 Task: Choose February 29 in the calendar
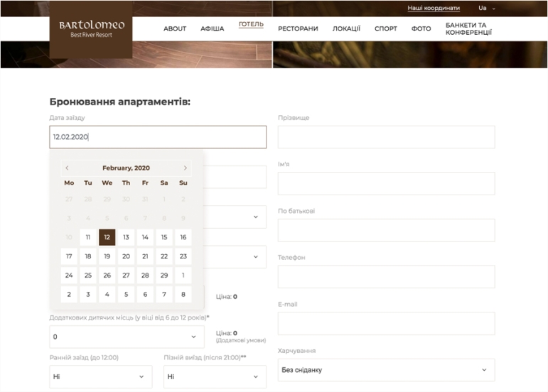tap(164, 276)
